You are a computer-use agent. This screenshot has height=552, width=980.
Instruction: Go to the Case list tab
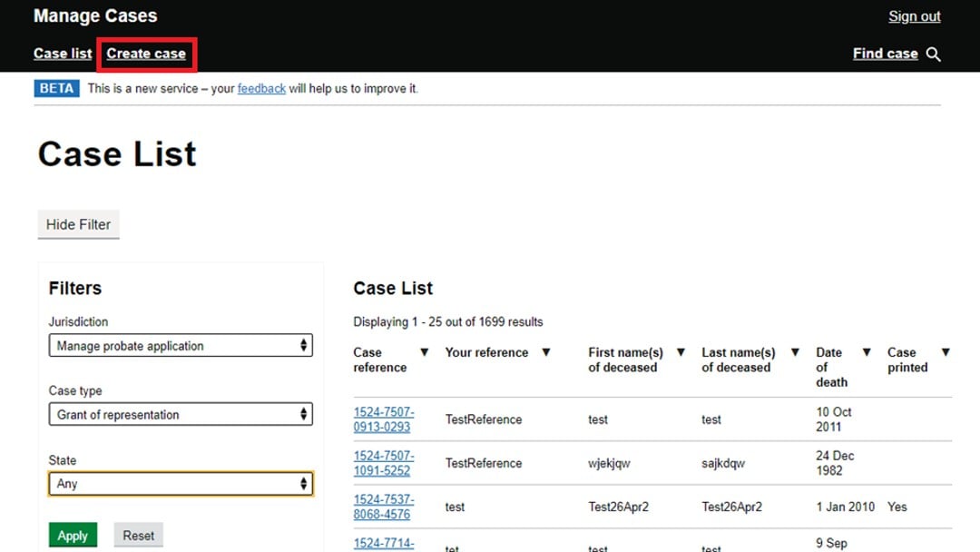(x=63, y=54)
